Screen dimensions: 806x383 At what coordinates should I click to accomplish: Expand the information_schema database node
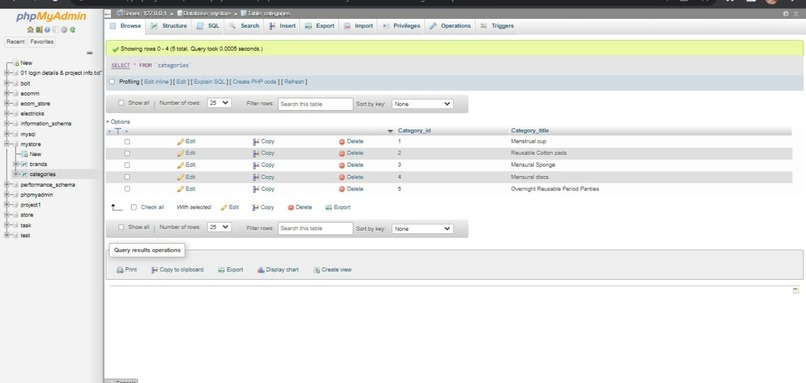coord(7,123)
